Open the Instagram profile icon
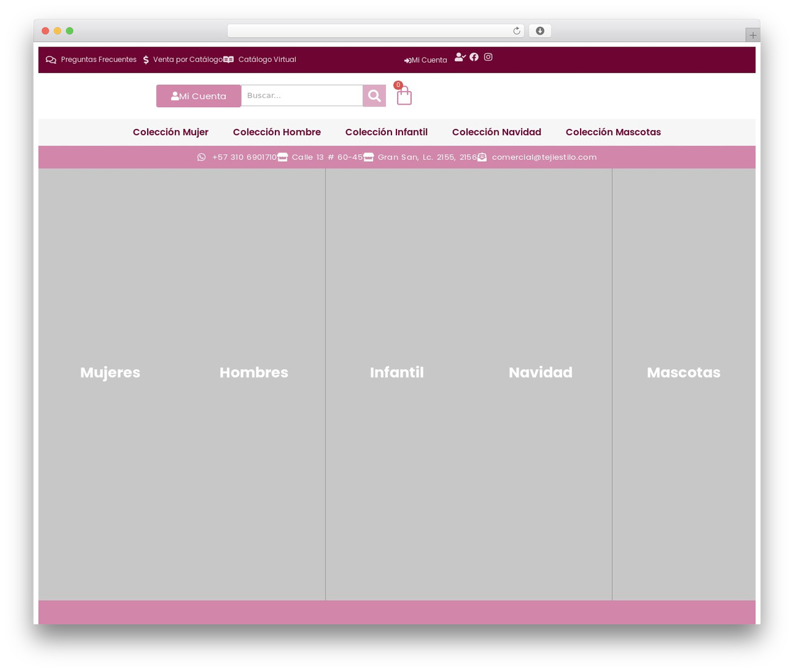The image size is (794, 672). [x=488, y=57]
